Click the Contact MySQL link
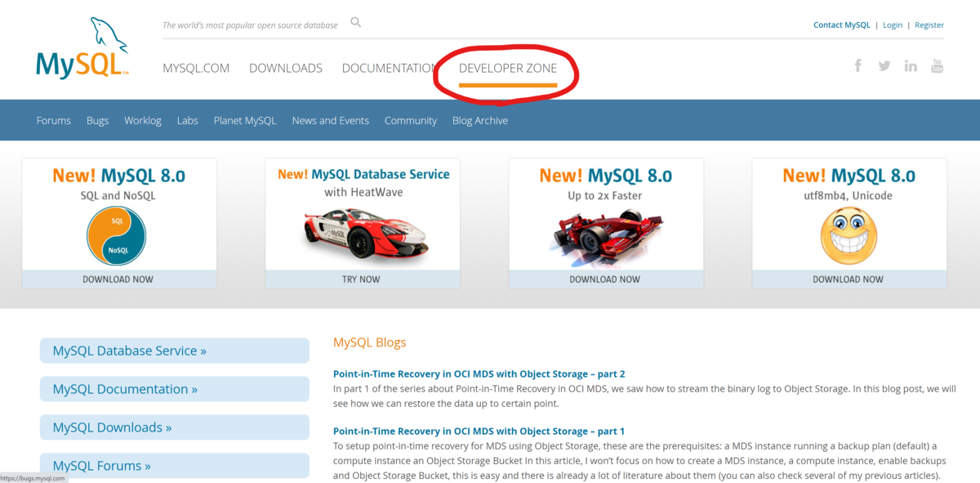Image resolution: width=980 pixels, height=483 pixels. pos(842,25)
